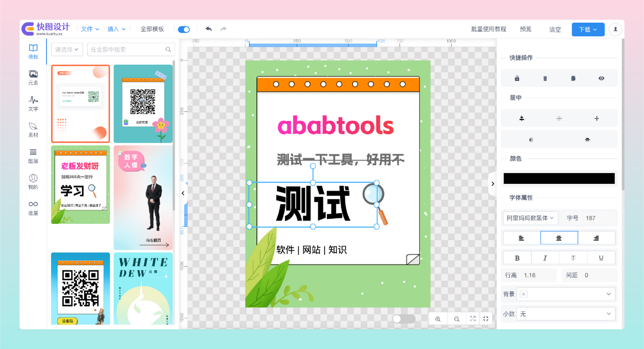Select the 老板发财呀 template thumbnail
644x349 pixels.
tap(80, 185)
